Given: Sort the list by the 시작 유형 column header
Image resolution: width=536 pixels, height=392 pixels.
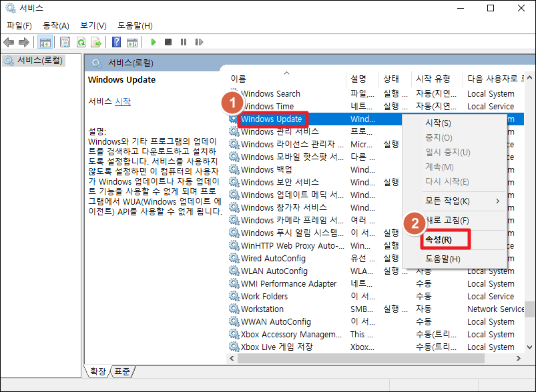Looking at the screenshot, I should (437, 79).
